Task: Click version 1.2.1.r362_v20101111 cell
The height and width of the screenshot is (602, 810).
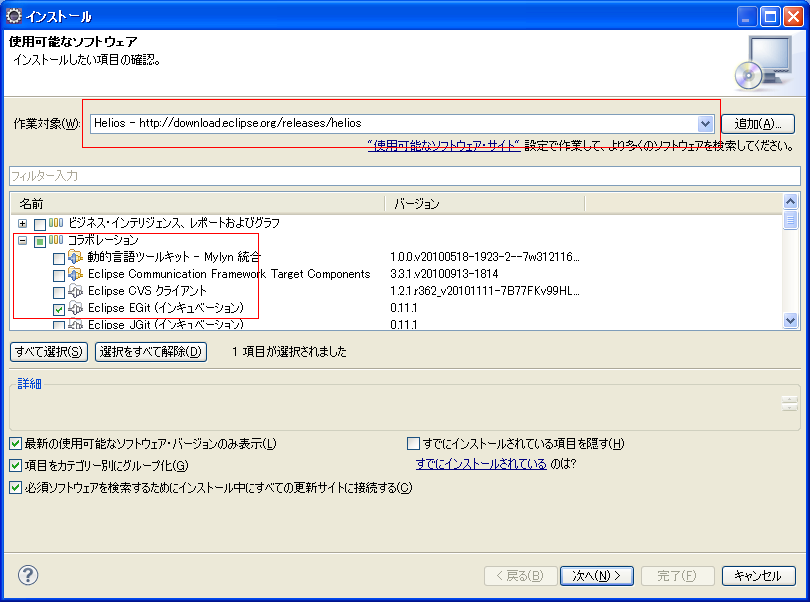Action: 485,290
